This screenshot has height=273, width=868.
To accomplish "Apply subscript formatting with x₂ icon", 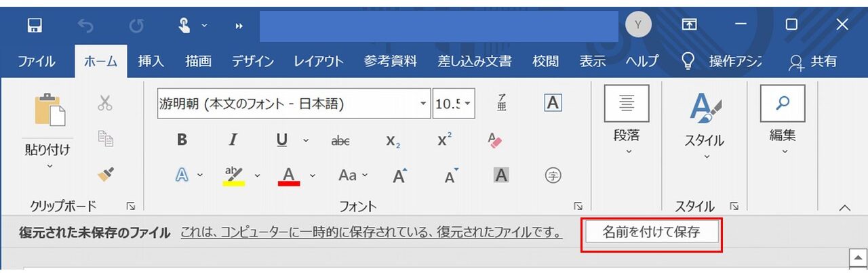I will [393, 140].
